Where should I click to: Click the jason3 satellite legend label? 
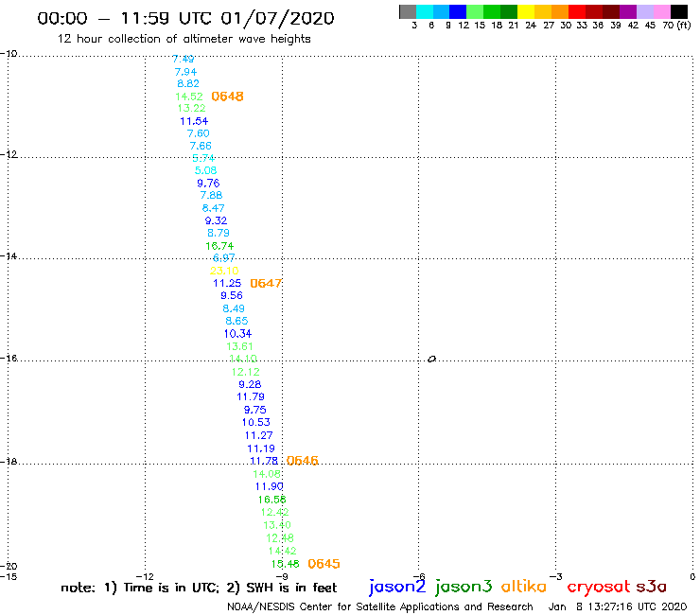coord(464,588)
